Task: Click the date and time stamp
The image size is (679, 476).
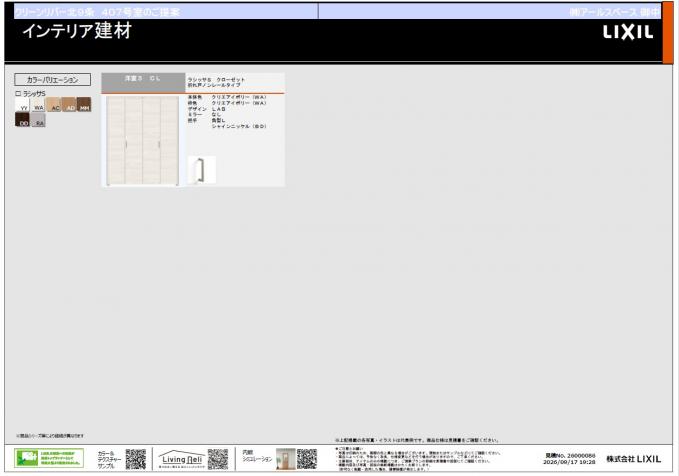Action: (569, 462)
